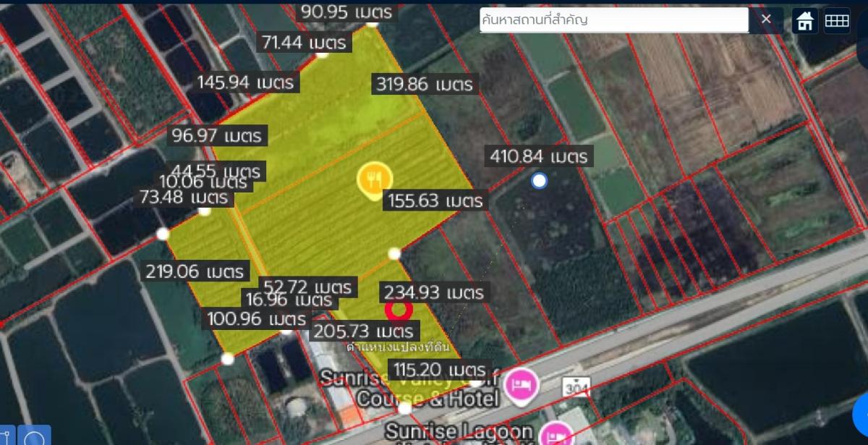
Task: Select the line measure tool at bottom-left
Action: [6, 437]
